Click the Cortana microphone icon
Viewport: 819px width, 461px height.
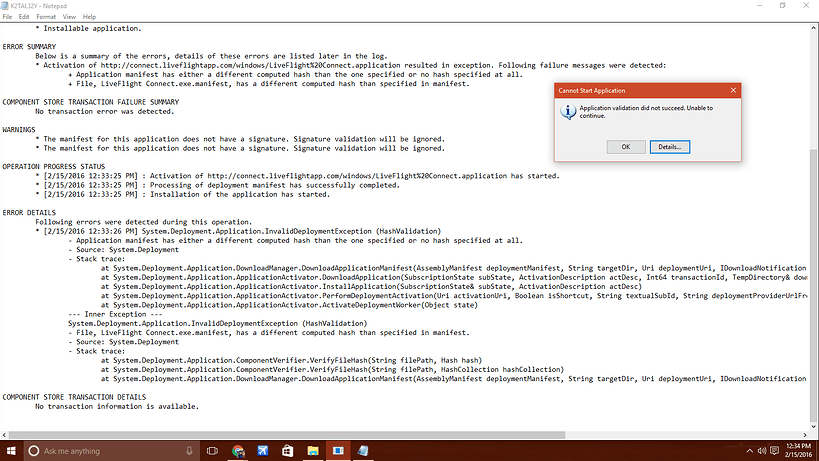click(189, 451)
